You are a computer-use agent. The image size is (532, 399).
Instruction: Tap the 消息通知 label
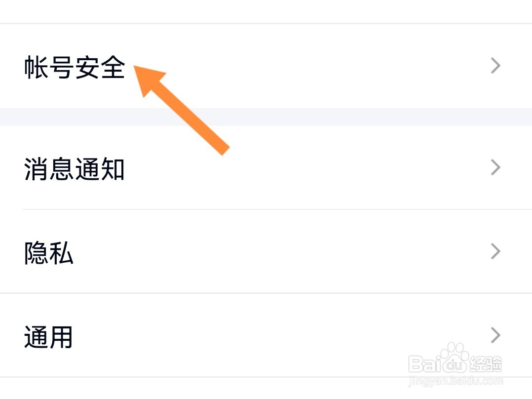[x=74, y=169]
